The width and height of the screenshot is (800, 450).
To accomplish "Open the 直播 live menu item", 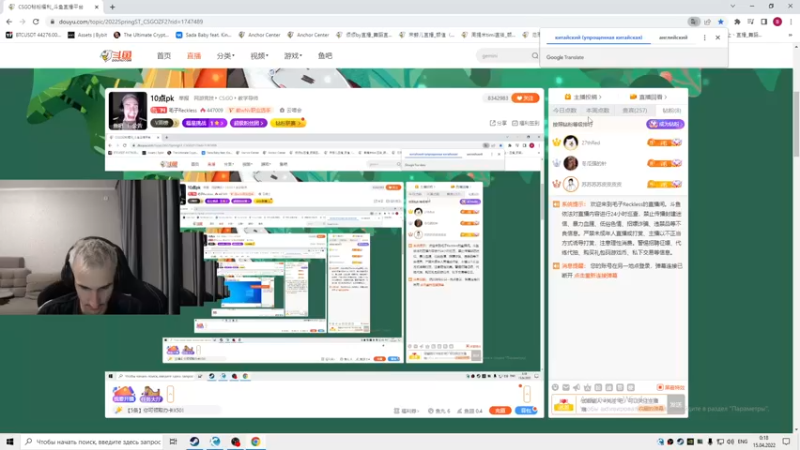I will point(194,56).
